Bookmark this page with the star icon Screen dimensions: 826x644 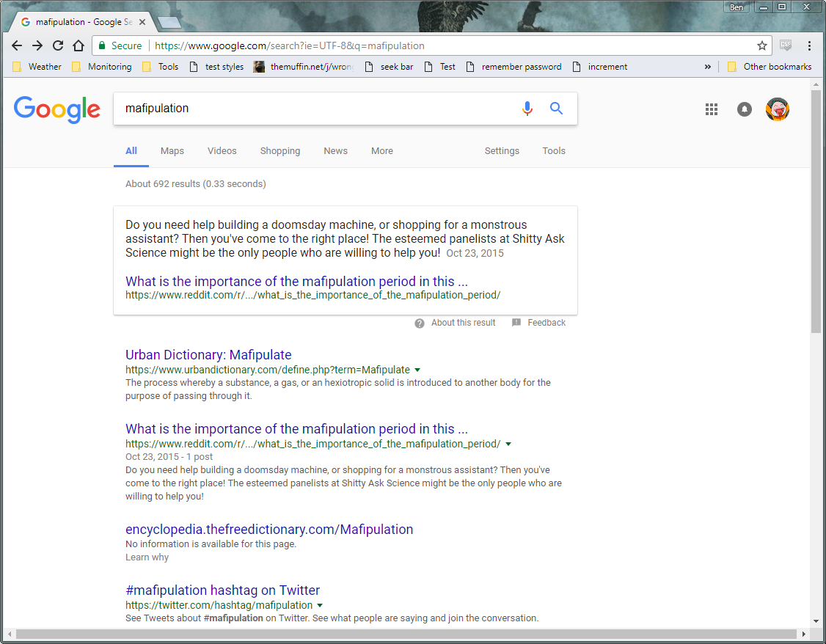[761, 45]
